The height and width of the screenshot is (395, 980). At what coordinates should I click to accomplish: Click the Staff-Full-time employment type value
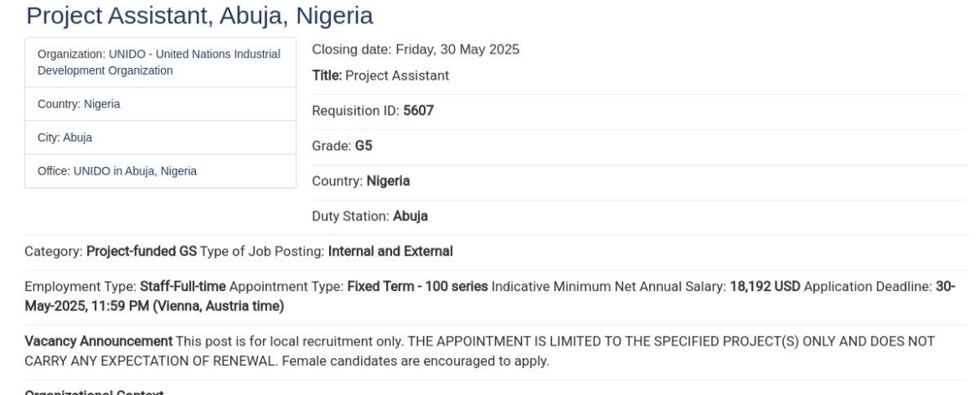point(183,287)
